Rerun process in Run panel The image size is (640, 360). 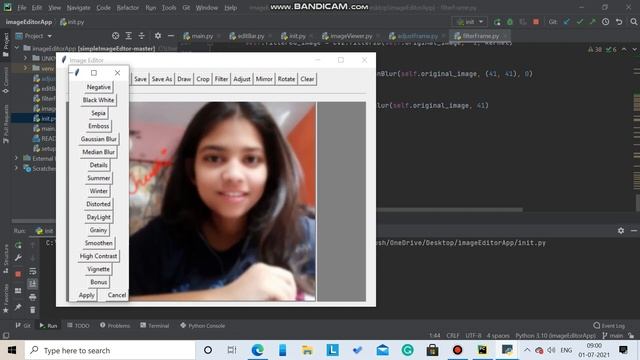pos(18,245)
